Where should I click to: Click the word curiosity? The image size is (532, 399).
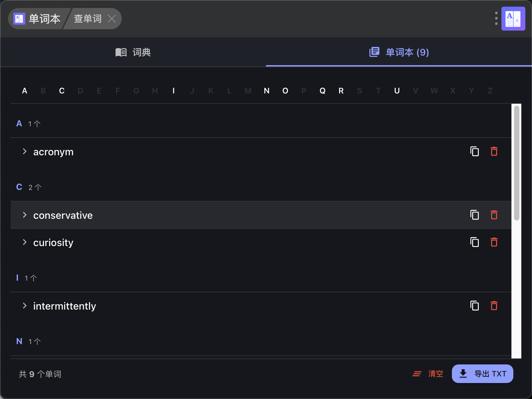tap(53, 243)
